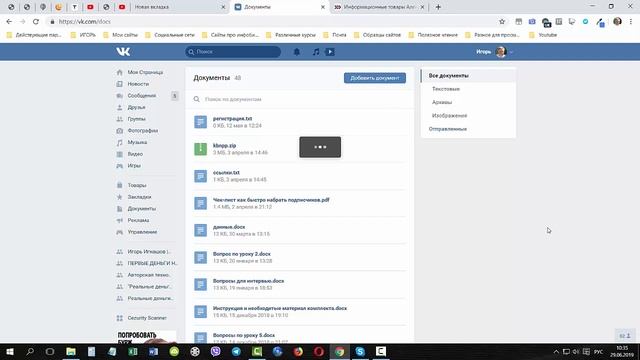Open Почта bookmarks folder
The image size is (640, 360).
pyautogui.click(x=335, y=35)
